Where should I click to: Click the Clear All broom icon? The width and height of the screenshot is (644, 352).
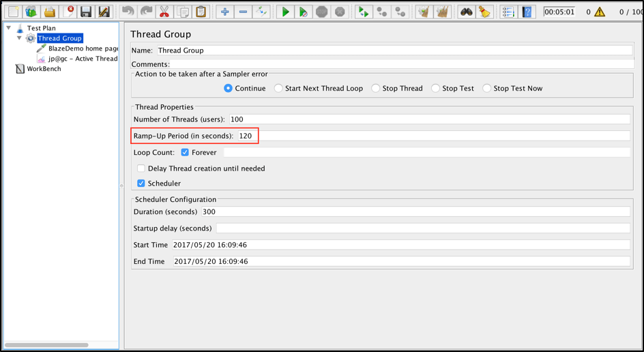pos(442,12)
